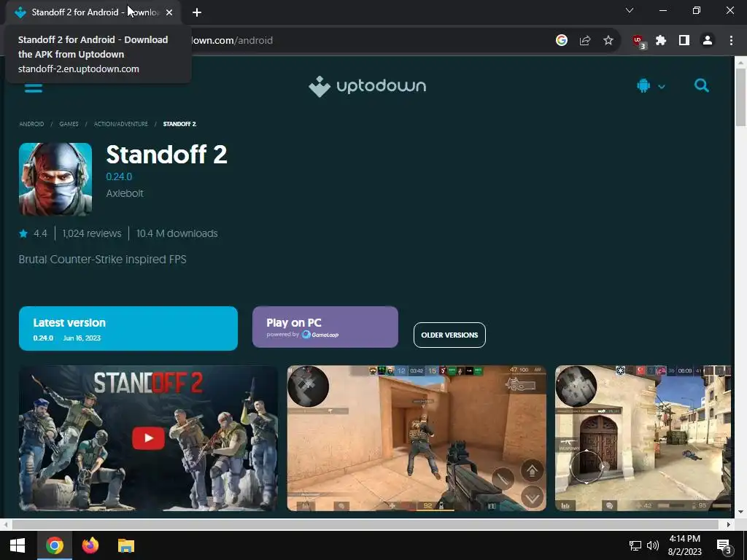Click the Chrome taskbar icon
This screenshot has height=560, width=747.
coord(55,545)
